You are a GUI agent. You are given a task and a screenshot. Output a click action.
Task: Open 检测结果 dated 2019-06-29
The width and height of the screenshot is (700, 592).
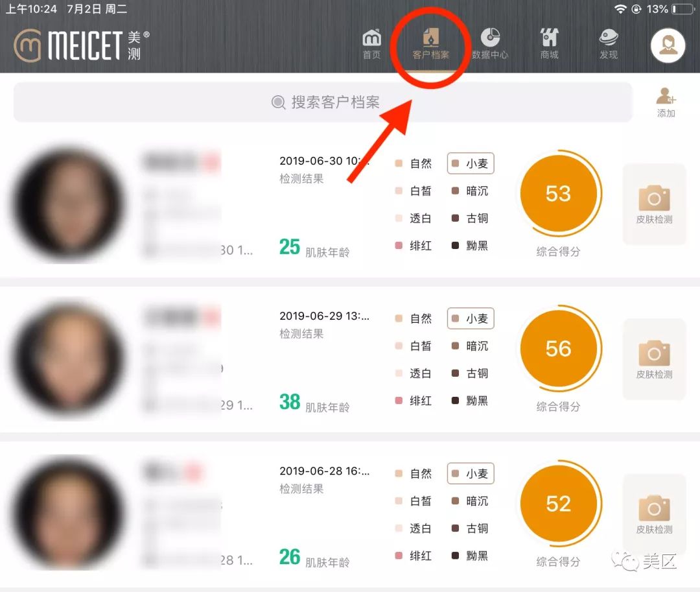[x=301, y=333]
